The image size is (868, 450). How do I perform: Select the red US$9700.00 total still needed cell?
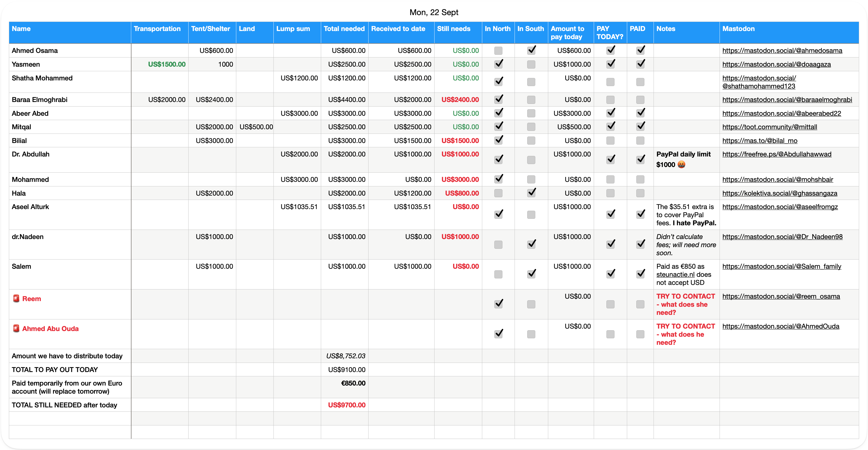(346, 405)
